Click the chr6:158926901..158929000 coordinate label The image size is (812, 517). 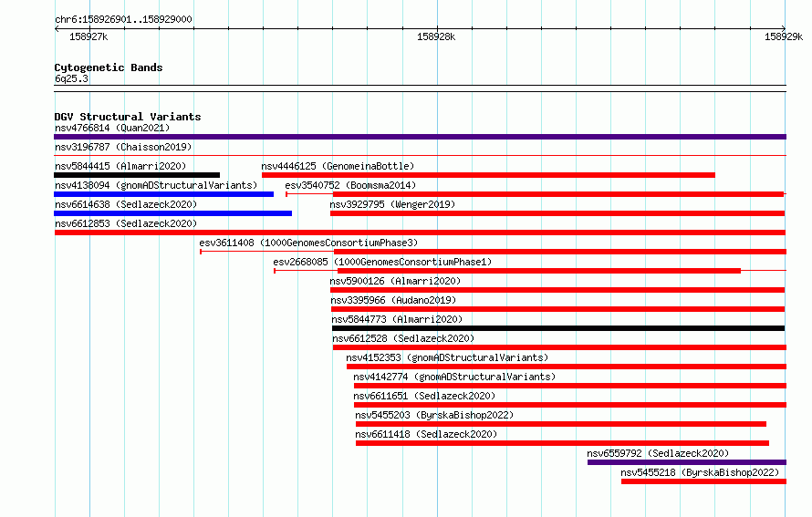(123, 19)
